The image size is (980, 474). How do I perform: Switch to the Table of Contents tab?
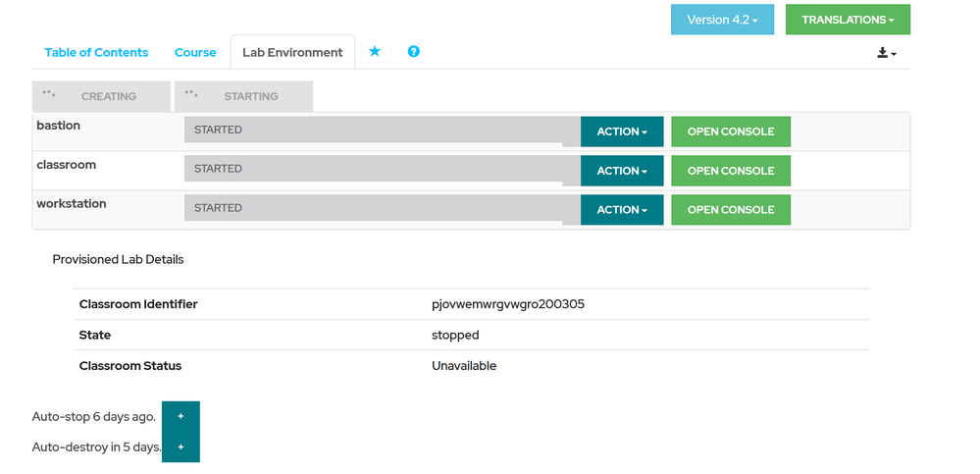point(96,53)
